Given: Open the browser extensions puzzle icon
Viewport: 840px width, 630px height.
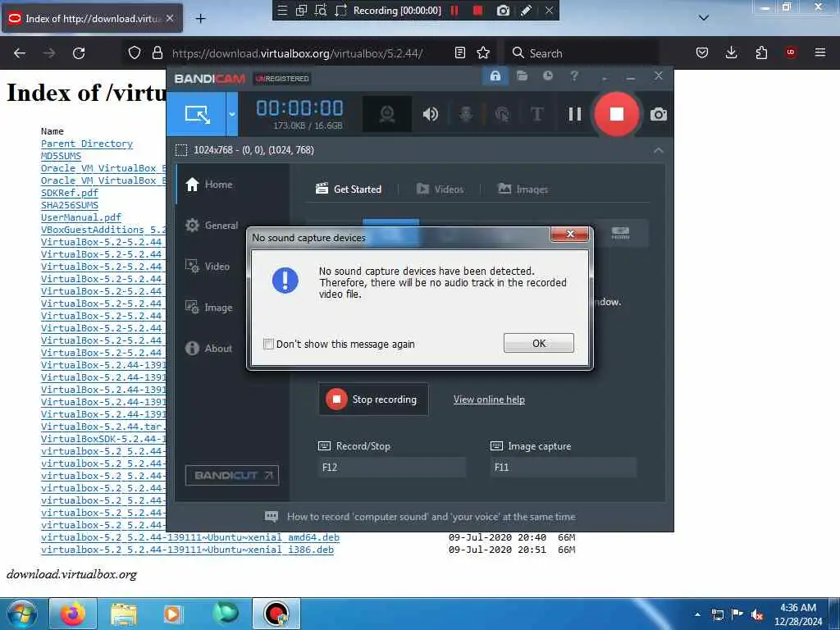Looking at the screenshot, I should (761, 52).
